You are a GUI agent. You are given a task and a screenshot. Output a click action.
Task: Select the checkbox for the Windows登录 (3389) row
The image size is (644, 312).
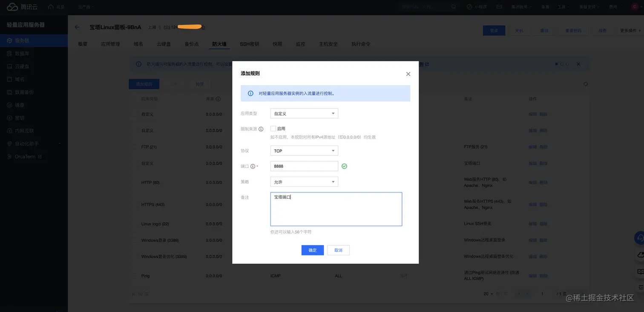click(x=135, y=240)
